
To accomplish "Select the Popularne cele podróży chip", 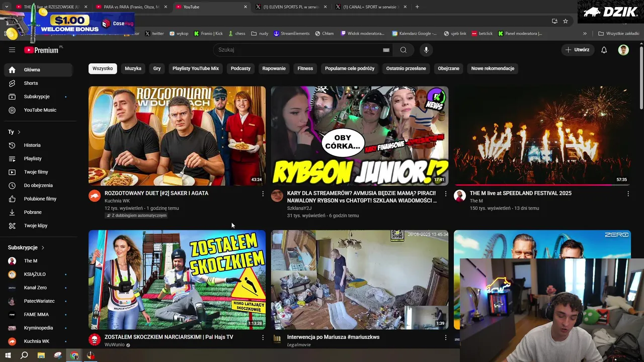I will pyautogui.click(x=350, y=68).
